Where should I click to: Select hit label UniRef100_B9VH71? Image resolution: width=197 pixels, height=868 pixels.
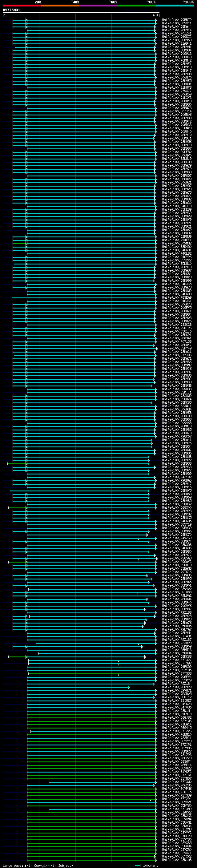[177, 690]
